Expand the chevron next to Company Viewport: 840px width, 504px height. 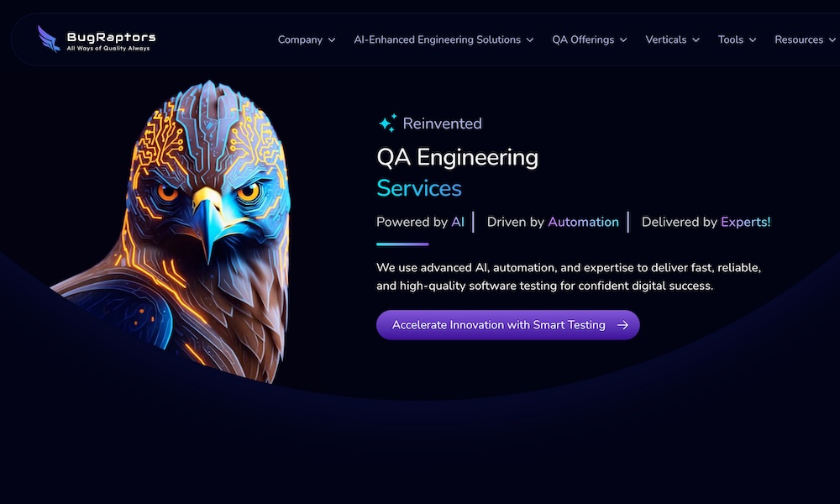point(332,40)
